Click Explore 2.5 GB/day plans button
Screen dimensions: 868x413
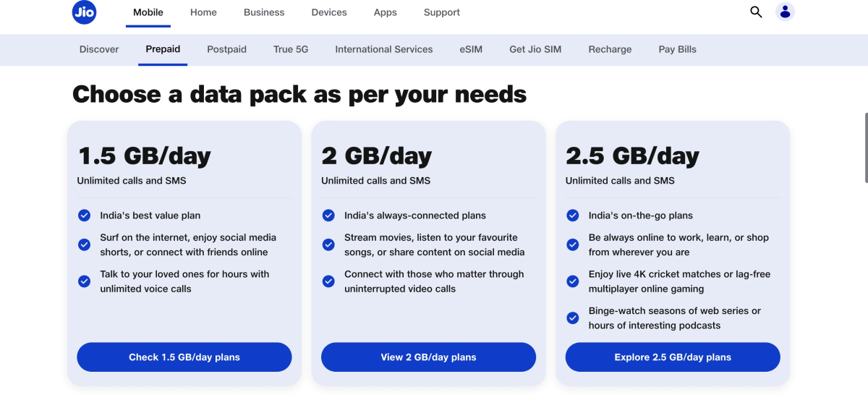673,357
